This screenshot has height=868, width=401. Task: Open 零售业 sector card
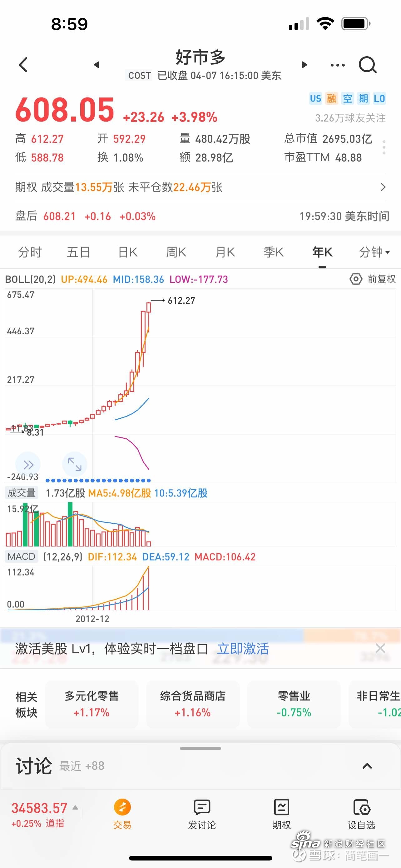click(294, 704)
